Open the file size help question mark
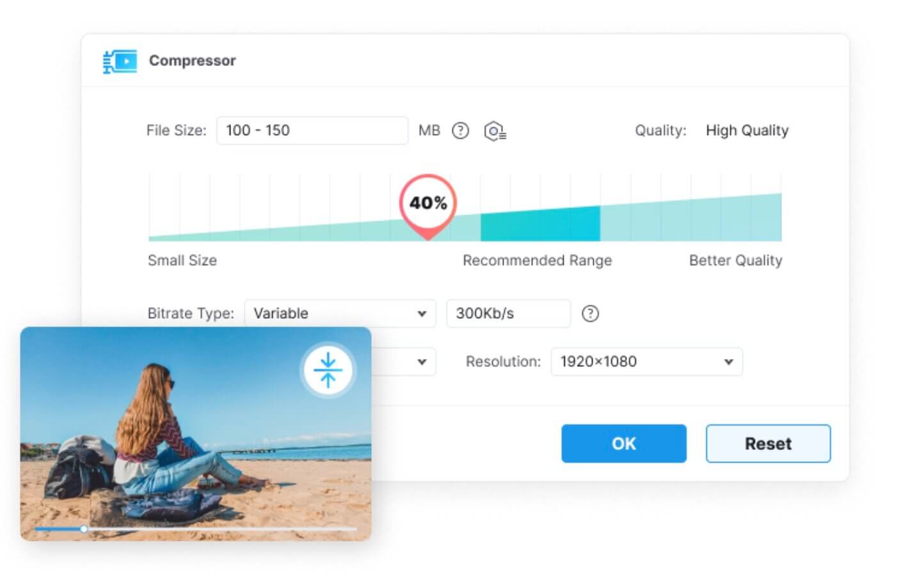The height and width of the screenshot is (576, 924). point(460,131)
